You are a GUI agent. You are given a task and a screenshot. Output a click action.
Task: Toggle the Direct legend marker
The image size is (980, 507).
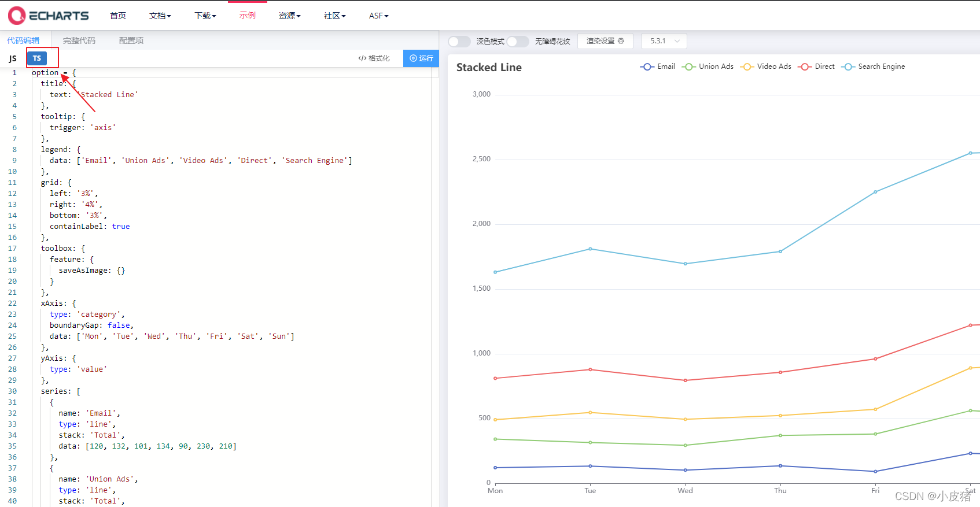(x=805, y=67)
